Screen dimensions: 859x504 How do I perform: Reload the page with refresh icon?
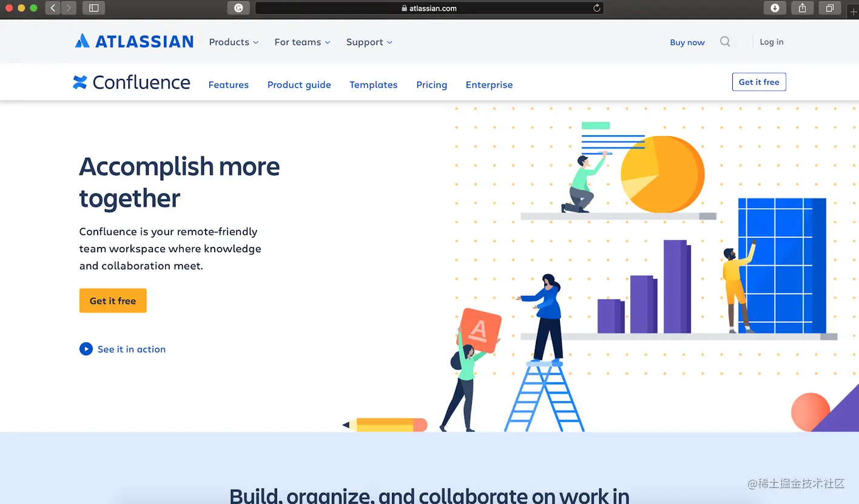(x=597, y=8)
